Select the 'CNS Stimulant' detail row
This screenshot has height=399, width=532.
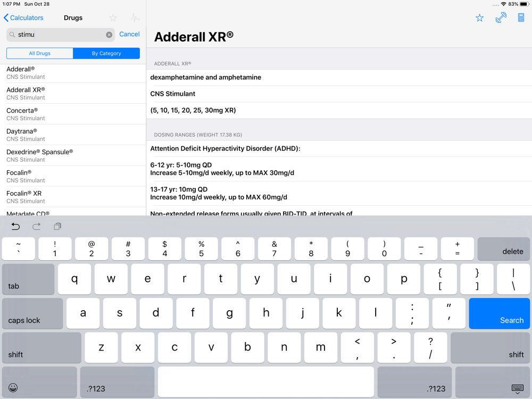point(339,94)
